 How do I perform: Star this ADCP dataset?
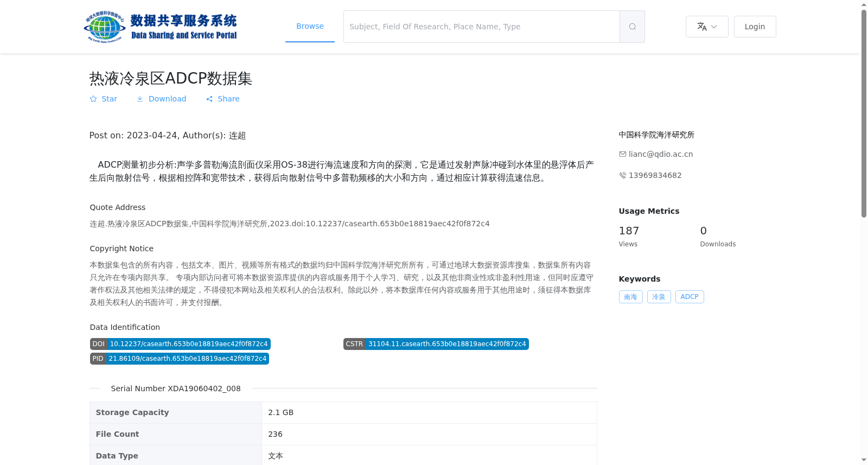104,99
